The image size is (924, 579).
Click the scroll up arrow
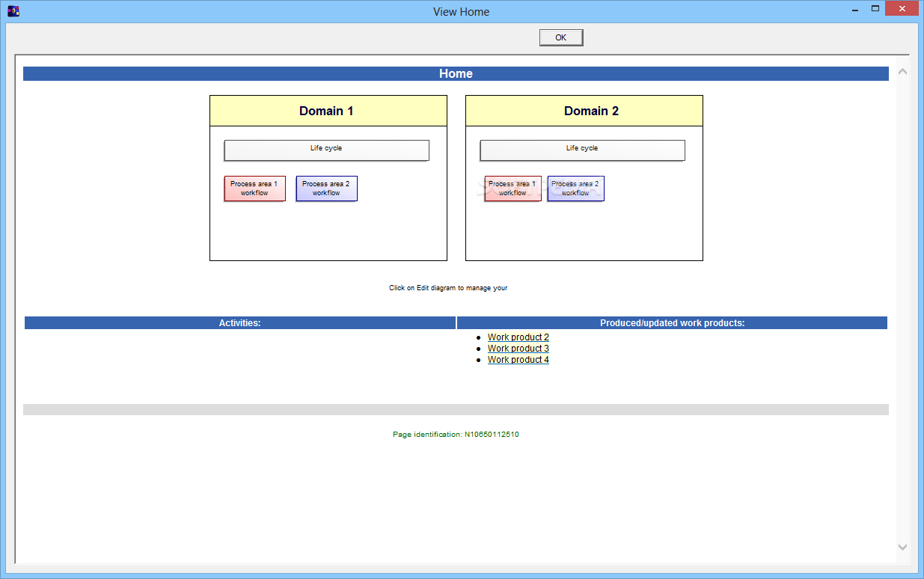902,72
